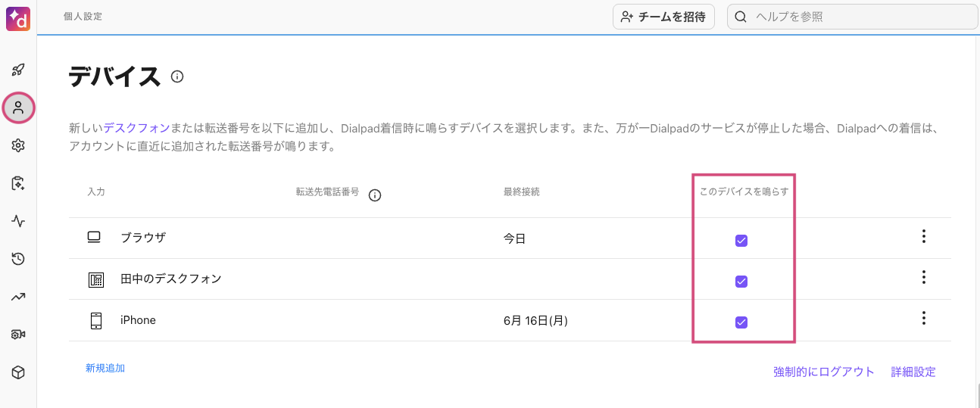Click the ヘルプを参照 search field
The height and width of the screenshot is (408, 980).
[856, 17]
